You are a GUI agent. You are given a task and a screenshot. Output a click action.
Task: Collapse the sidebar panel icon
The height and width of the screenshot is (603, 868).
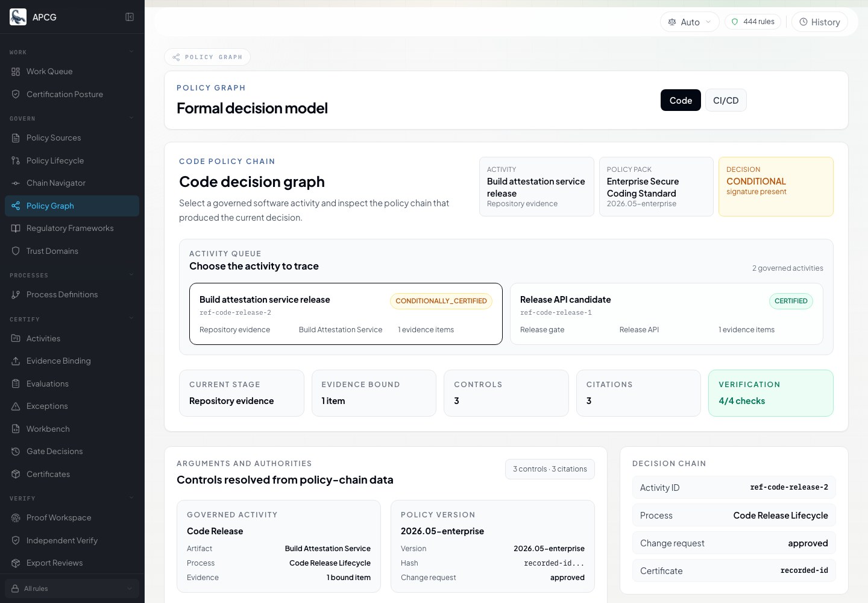coord(130,17)
